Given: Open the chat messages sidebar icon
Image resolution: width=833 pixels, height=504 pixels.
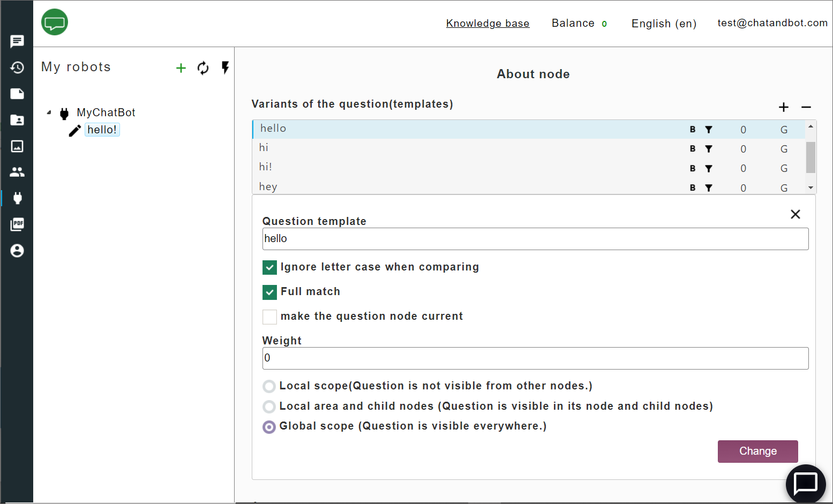Looking at the screenshot, I should (17, 41).
